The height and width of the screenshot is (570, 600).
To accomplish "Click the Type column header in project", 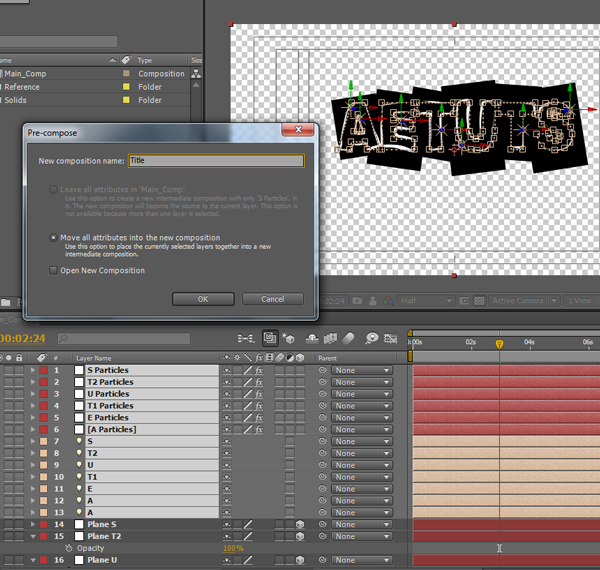I will (x=145, y=60).
